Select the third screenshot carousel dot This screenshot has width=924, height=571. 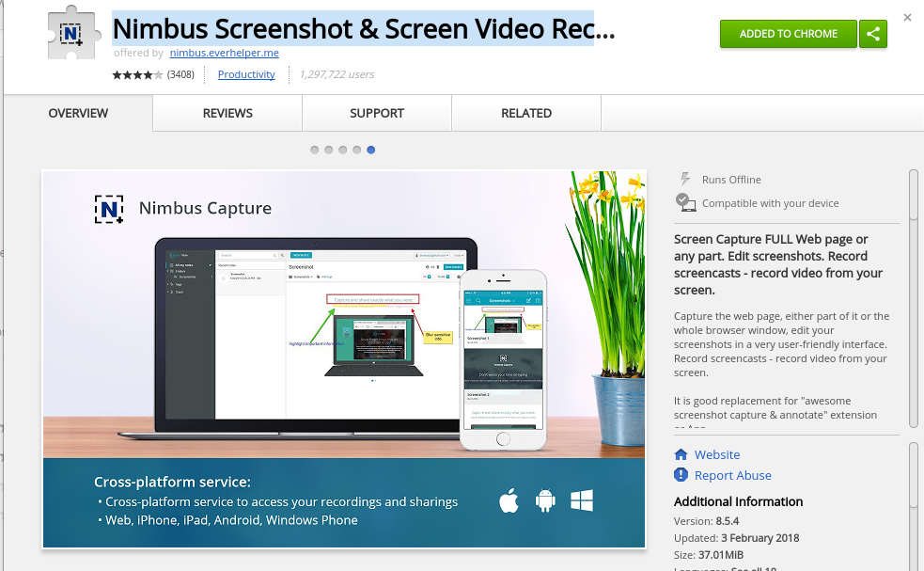(343, 150)
